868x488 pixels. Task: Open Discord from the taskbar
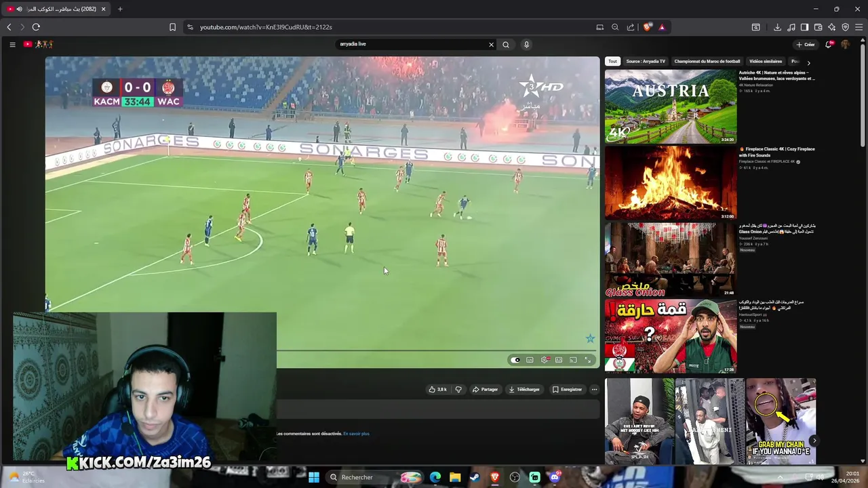[x=555, y=477]
